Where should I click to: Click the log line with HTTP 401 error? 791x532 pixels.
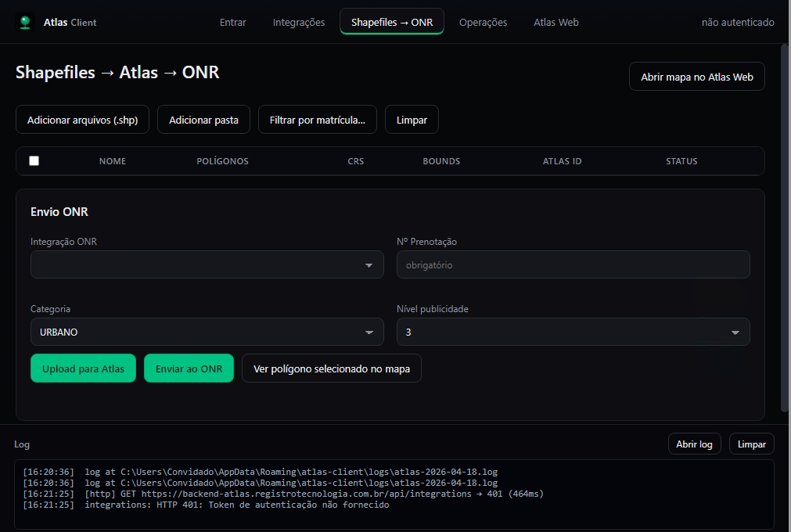click(x=206, y=505)
